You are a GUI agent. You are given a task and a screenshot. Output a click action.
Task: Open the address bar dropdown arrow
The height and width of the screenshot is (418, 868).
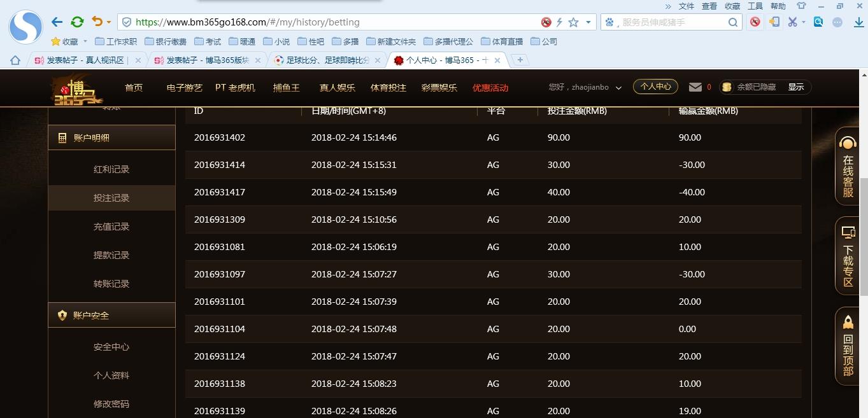pos(588,22)
